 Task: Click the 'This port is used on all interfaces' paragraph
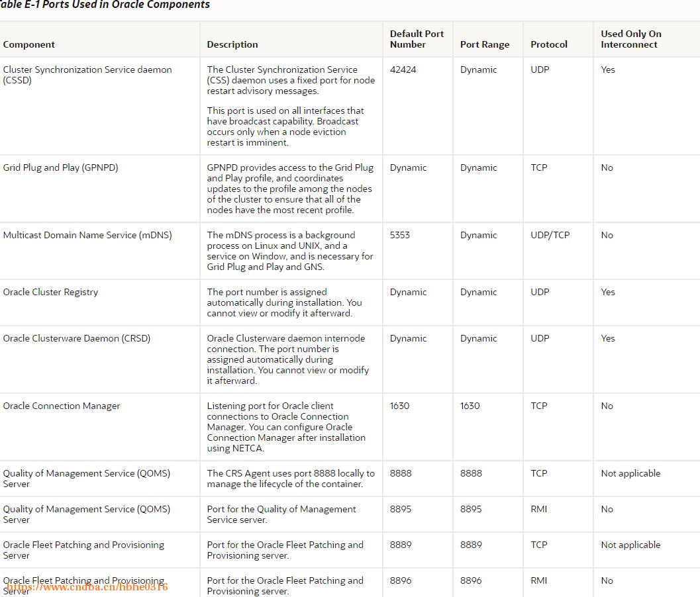[285, 126]
